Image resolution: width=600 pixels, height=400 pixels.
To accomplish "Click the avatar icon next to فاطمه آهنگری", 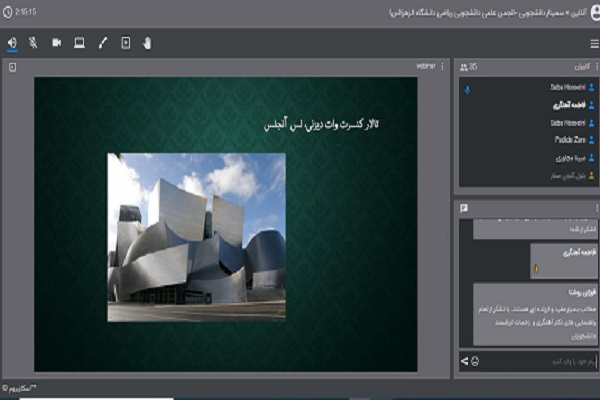I will pos(592,105).
